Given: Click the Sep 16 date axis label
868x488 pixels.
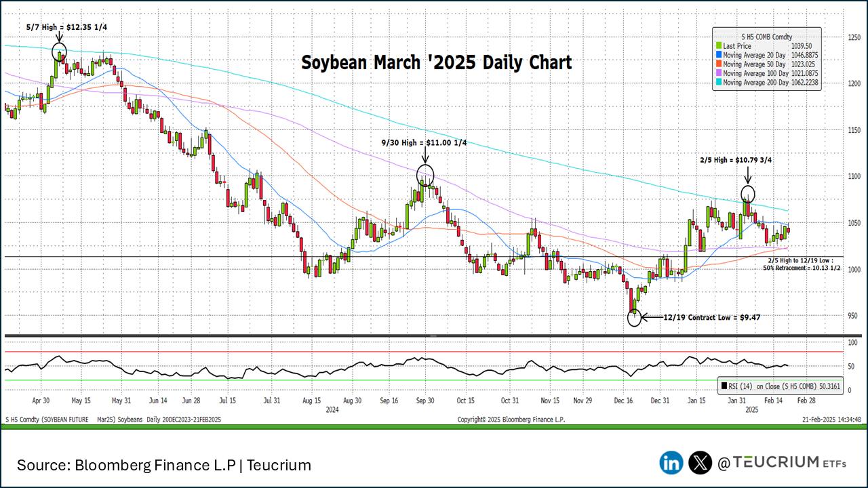Looking at the screenshot, I should [389, 401].
